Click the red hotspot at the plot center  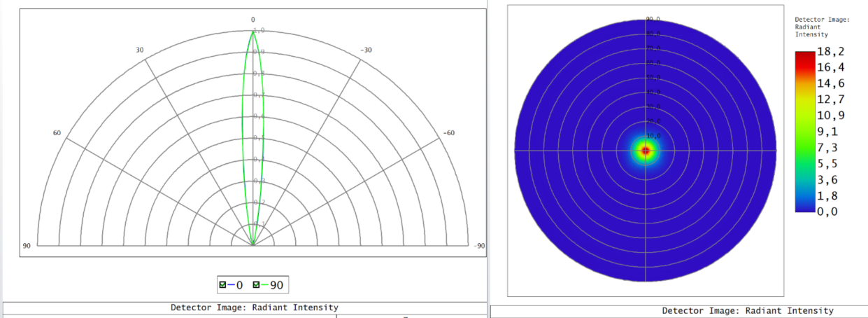coord(646,151)
